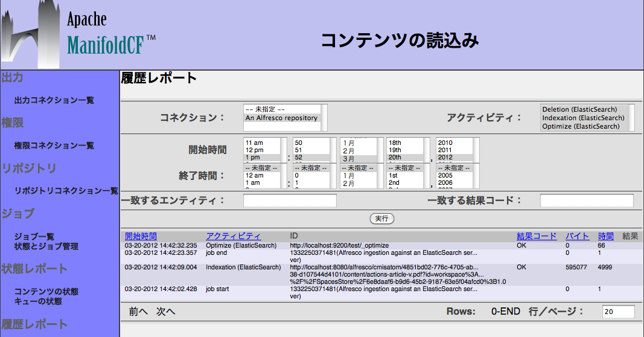Image resolution: width=644 pixels, height=337 pixels.
Task: Focus the 一致する結果コード text field
Action: tap(586, 201)
